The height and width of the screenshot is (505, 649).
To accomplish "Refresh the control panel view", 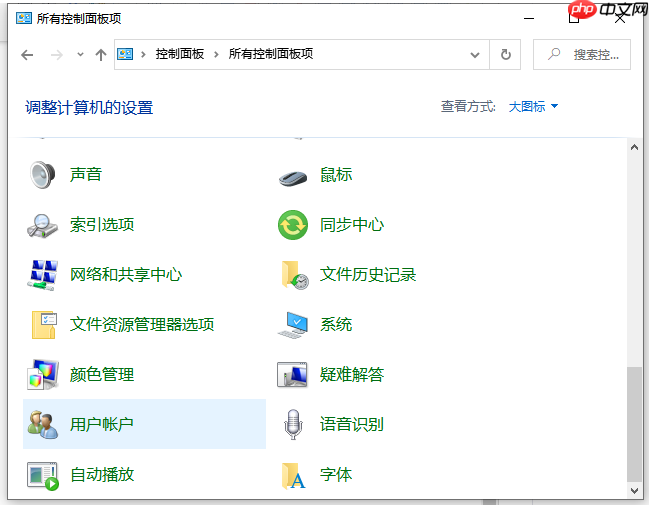I will point(505,54).
